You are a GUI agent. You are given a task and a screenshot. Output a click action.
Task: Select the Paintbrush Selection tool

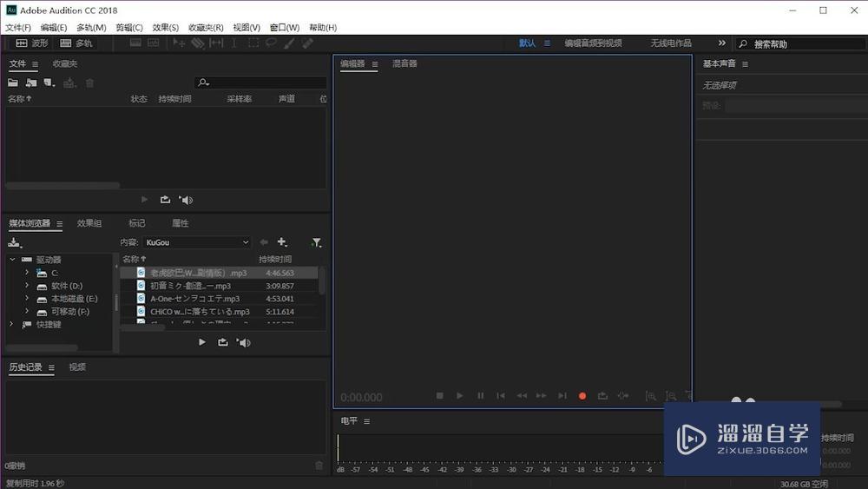pos(289,43)
